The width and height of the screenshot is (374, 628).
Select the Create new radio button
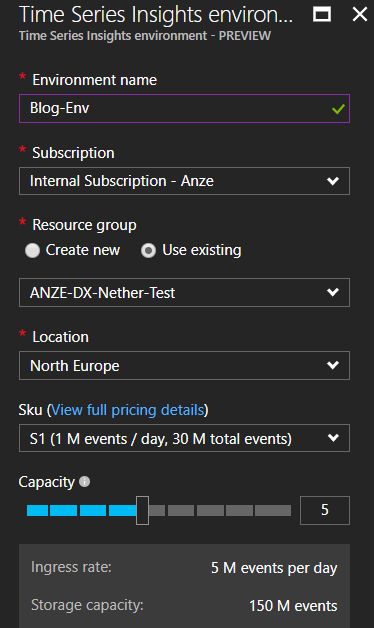click(x=32, y=251)
